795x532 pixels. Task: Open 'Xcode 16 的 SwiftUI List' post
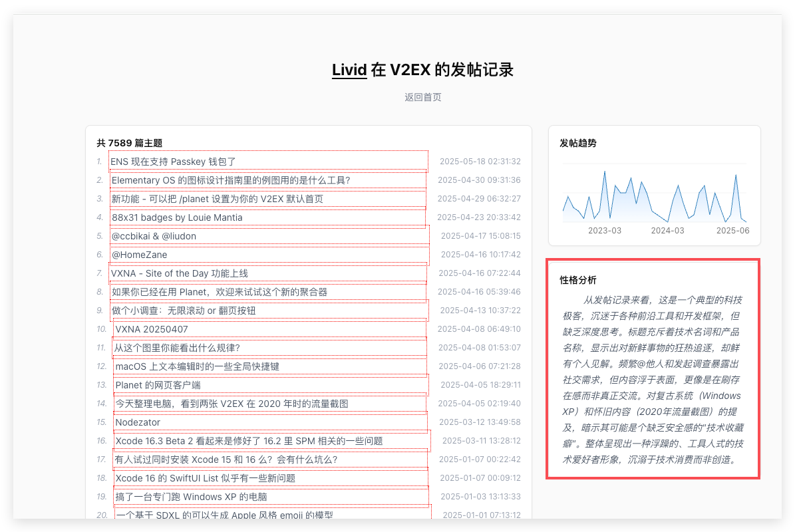click(206, 478)
